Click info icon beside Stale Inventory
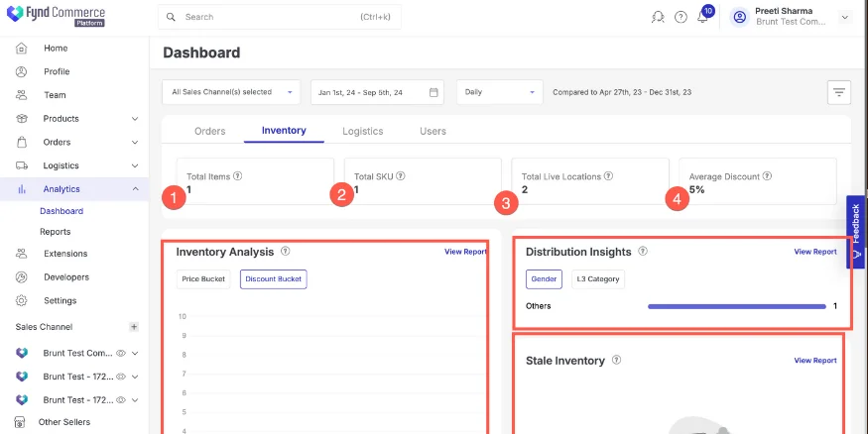Viewport: 868px width, 434px height. (616, 360)
